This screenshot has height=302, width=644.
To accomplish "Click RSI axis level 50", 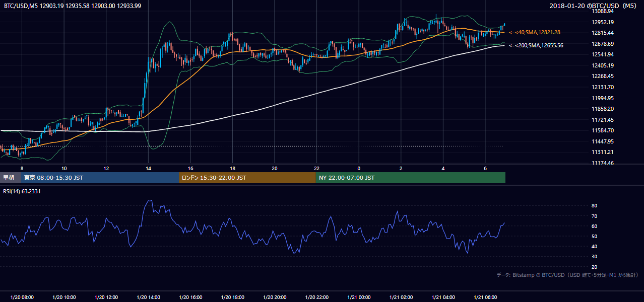I will [594, 236].
